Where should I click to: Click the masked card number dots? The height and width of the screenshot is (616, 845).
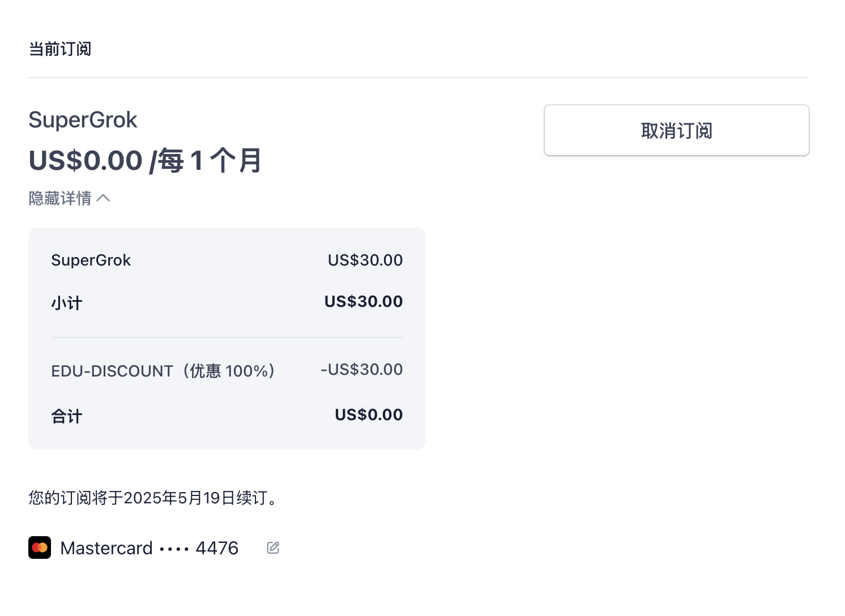click(174, 549)
